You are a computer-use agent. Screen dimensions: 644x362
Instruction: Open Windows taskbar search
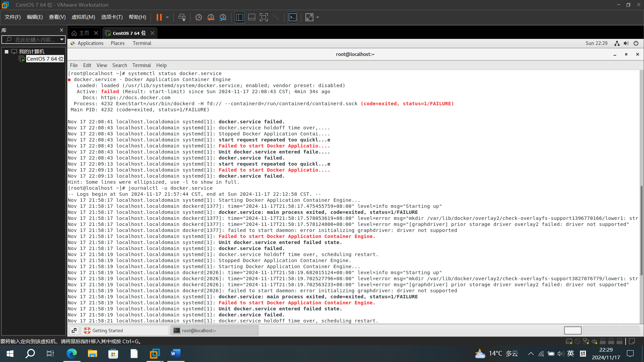click(x=30, y=354)
